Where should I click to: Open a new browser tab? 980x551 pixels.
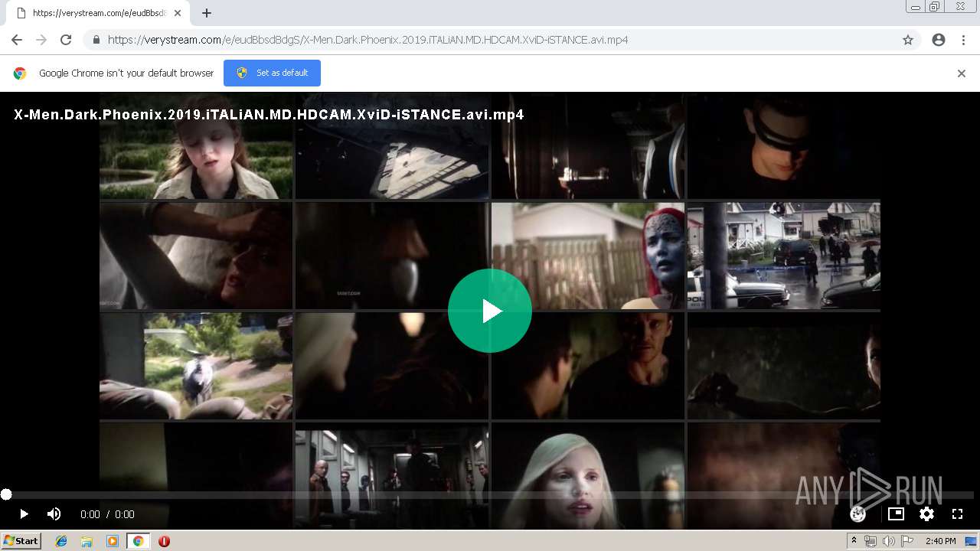tap(207, 13)
